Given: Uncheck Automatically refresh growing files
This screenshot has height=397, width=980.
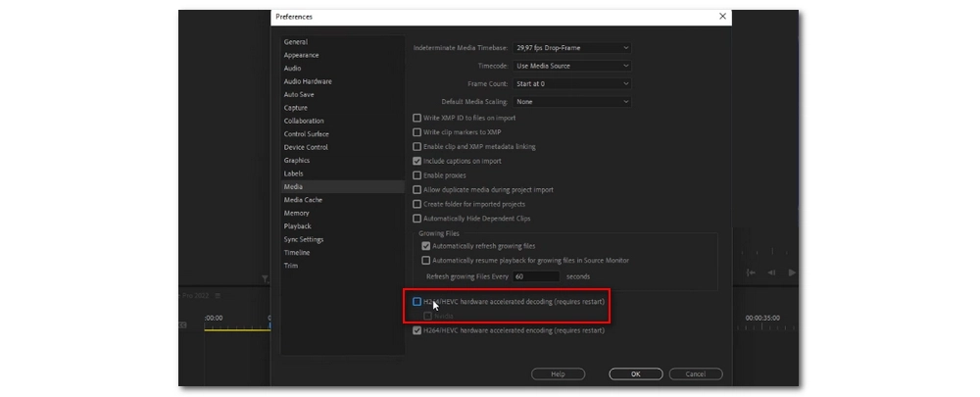Looking at the screenshot, I should click(425, 246).
